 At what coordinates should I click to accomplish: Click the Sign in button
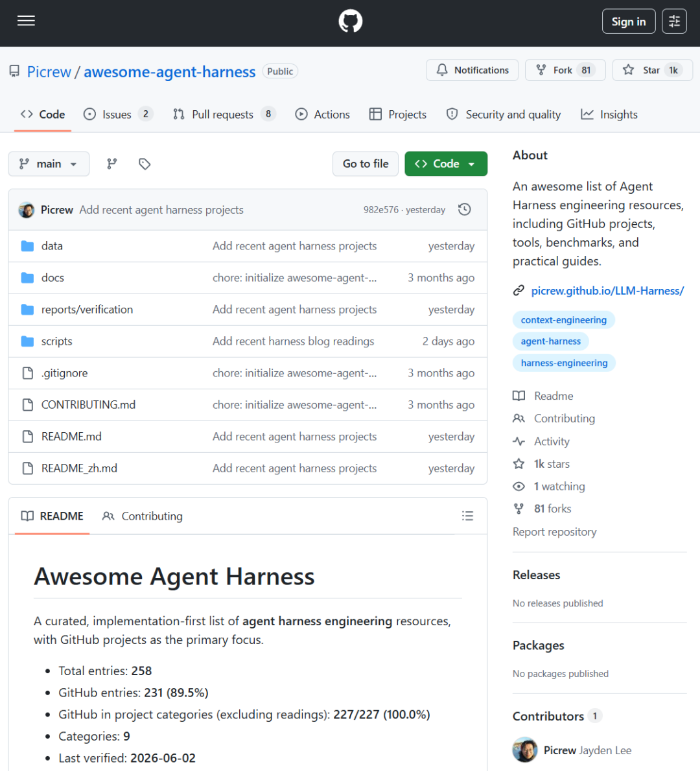point(629,21)
